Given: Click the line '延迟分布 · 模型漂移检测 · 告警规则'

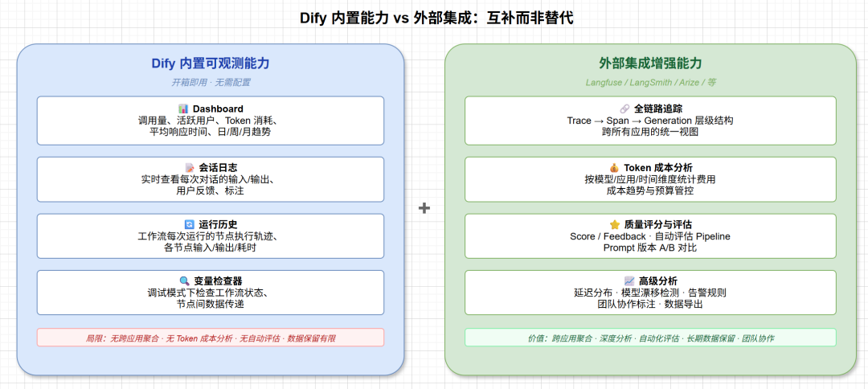Looking at the screenshot, I should point(650,293).
